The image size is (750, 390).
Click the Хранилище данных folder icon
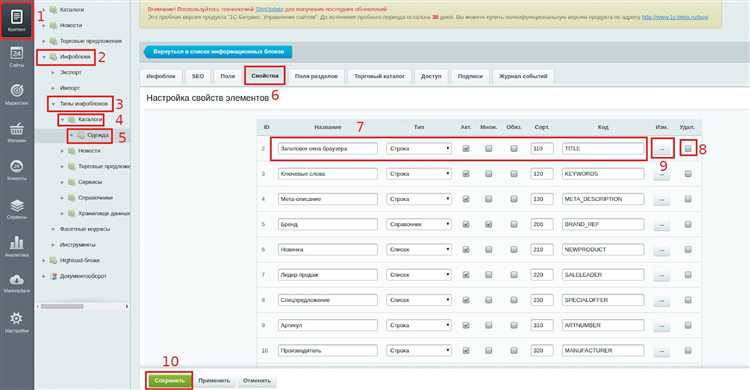tap(72, 213)
